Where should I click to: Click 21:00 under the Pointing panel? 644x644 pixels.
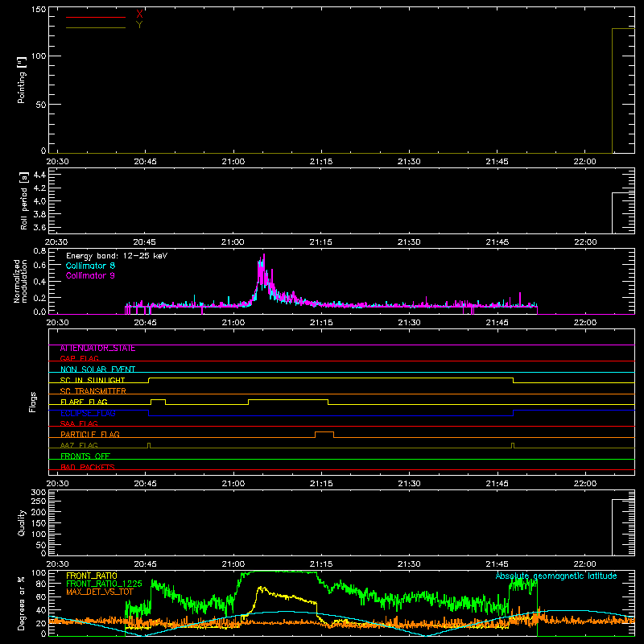[x=233, y=162]
